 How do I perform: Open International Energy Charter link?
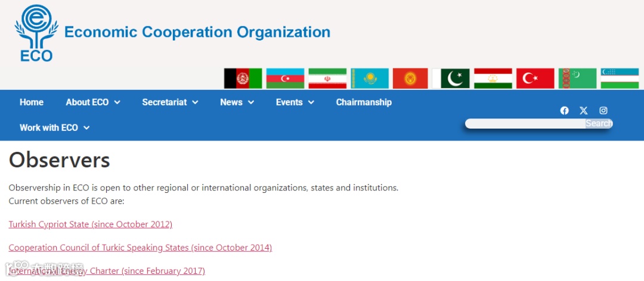click(107, 271)
